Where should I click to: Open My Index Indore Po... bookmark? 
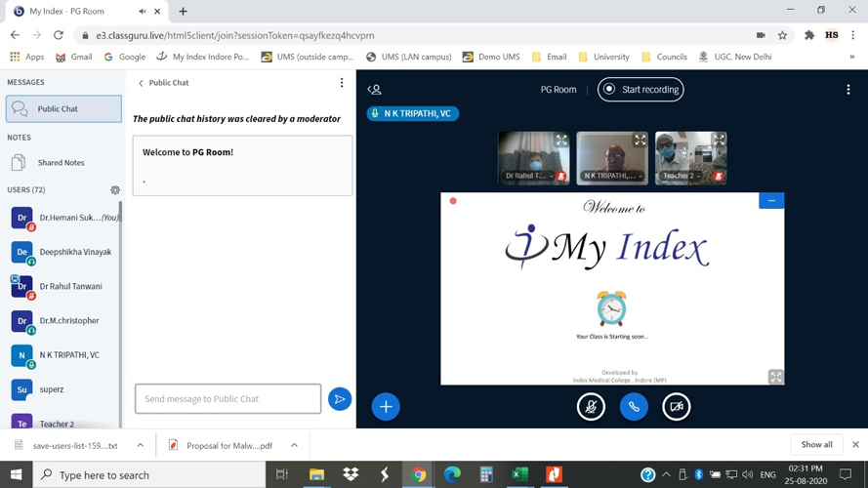click(x=203, y=57)
